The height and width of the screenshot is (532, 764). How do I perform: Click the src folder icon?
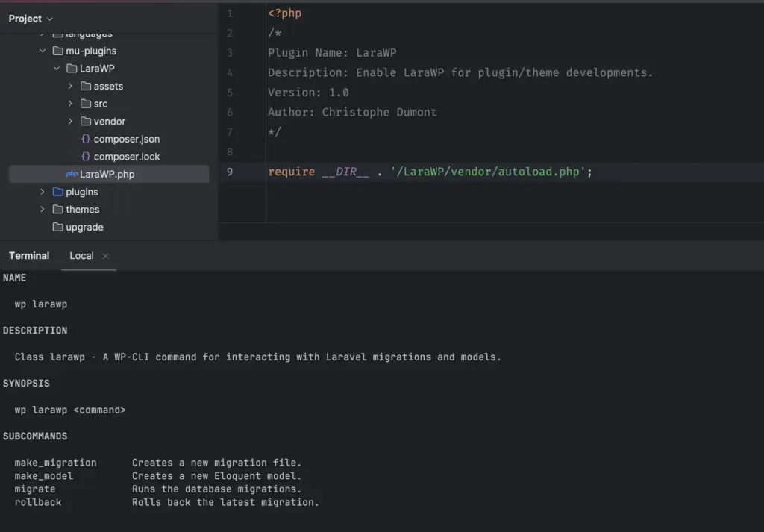84,104
